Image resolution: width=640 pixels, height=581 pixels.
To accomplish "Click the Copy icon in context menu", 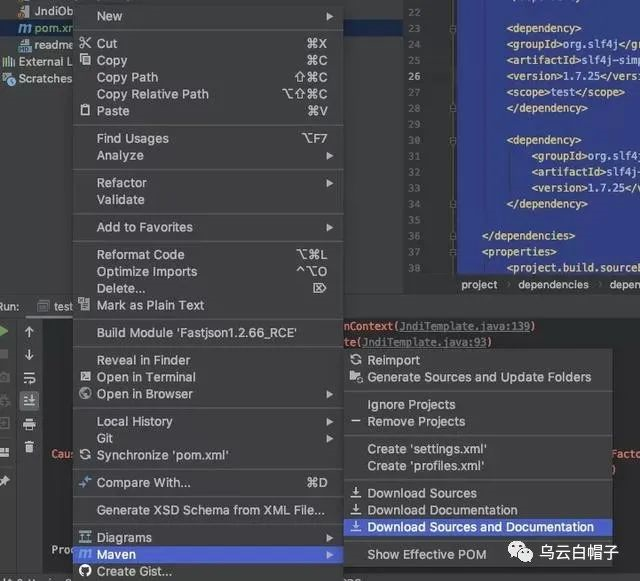I will [x=85, y=59].
